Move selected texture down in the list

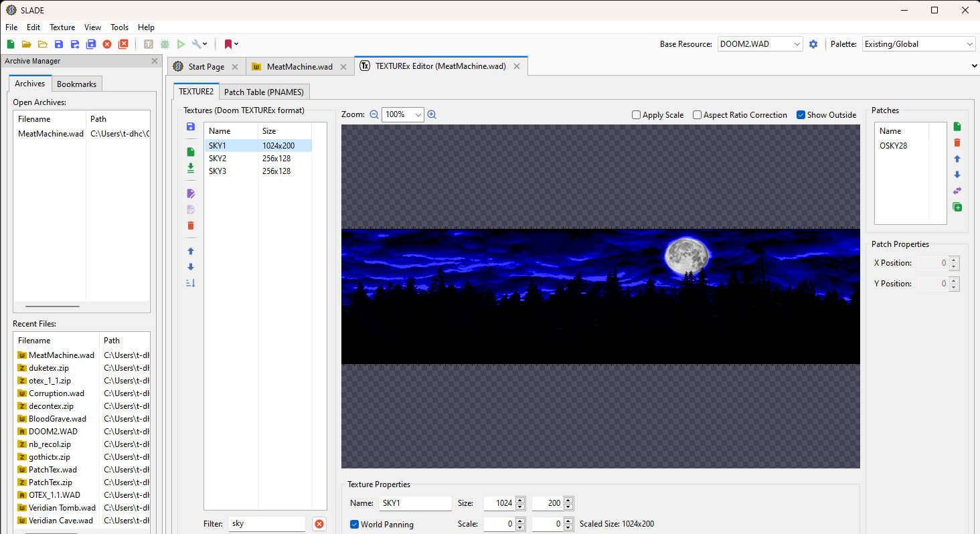[x=191, y=267]
